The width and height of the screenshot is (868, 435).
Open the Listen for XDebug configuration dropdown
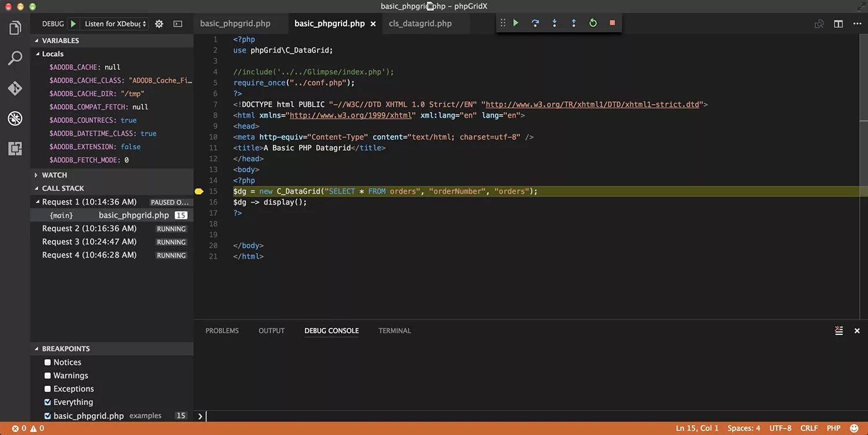coord(115,24)
